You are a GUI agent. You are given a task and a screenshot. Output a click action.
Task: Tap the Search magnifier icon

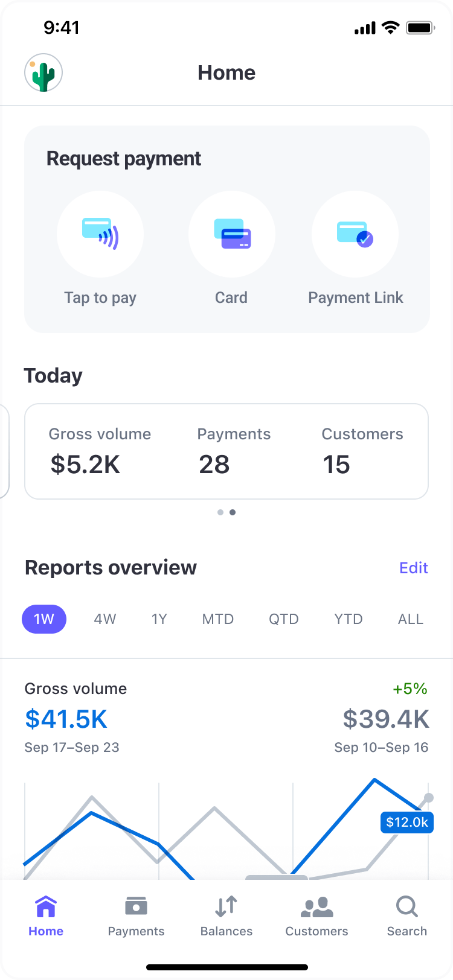[x=406, y=906]
